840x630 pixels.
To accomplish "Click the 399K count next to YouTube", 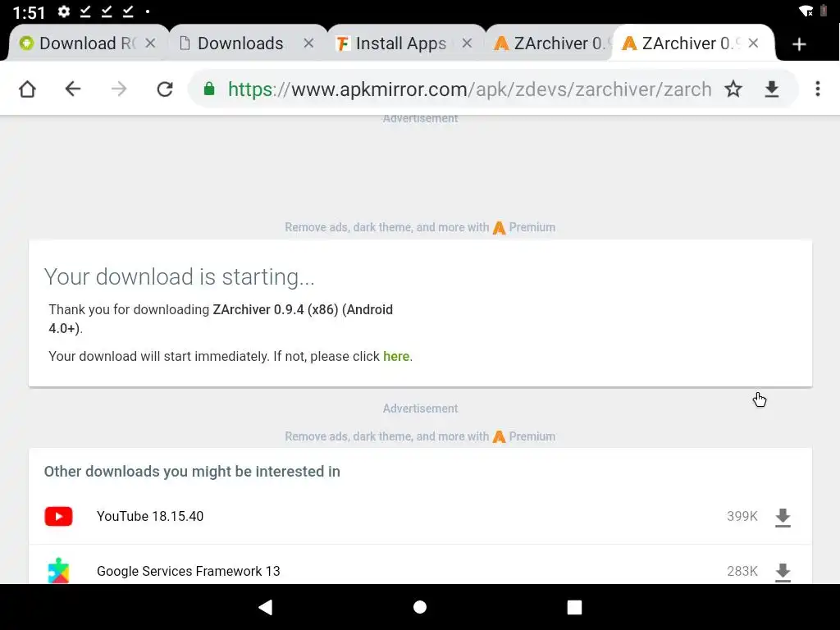I will (742, 517).
